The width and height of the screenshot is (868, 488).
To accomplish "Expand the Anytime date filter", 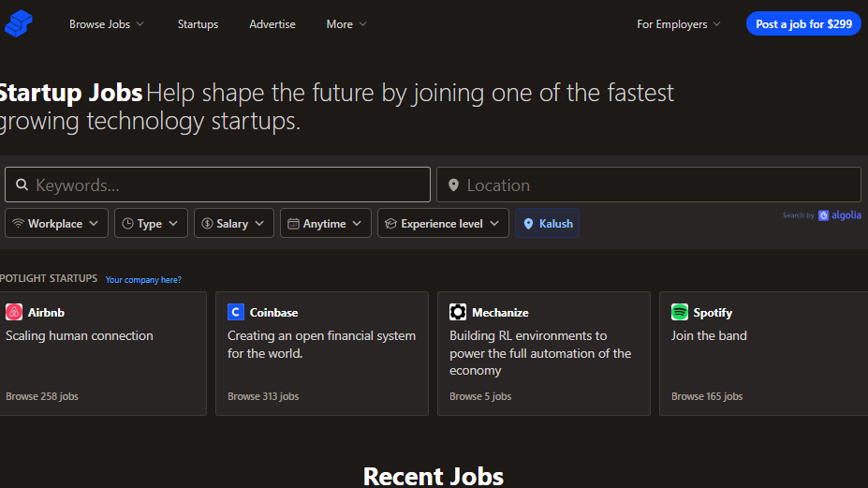I will tap(326, 223).
